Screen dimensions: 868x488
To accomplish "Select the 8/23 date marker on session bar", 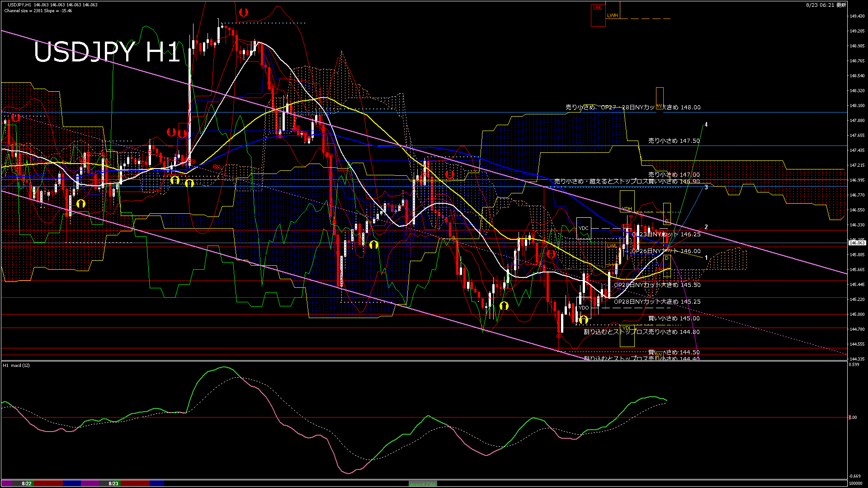I will coord(113,483).
